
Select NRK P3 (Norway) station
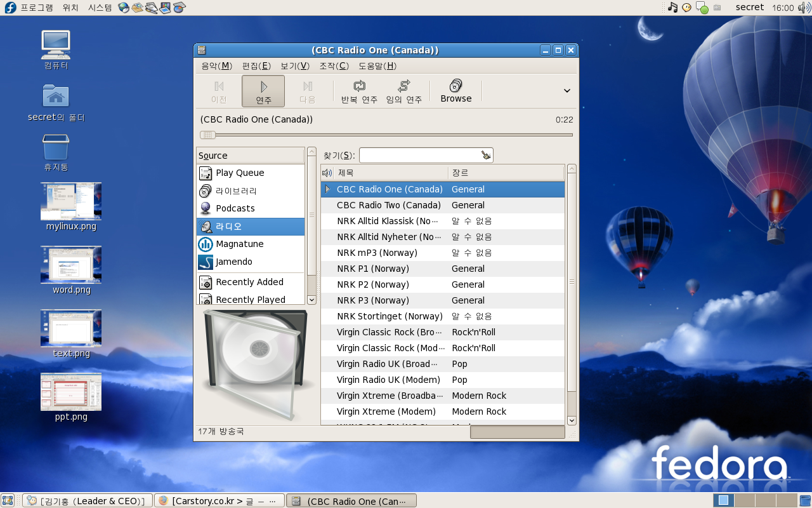point(443,300)
